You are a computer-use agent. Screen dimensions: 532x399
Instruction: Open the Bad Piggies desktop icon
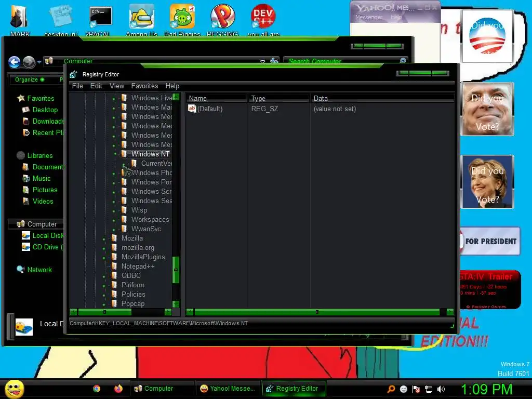(x=182, y=20)
